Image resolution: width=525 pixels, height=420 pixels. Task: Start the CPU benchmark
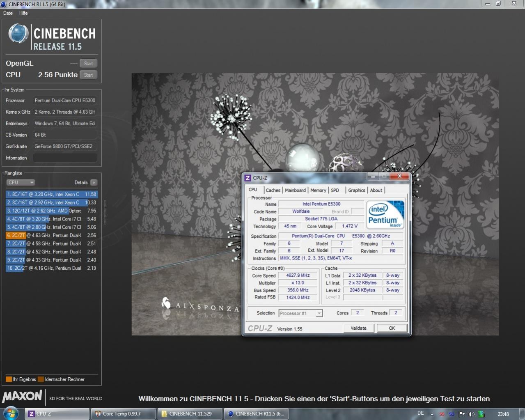point(88,75)
